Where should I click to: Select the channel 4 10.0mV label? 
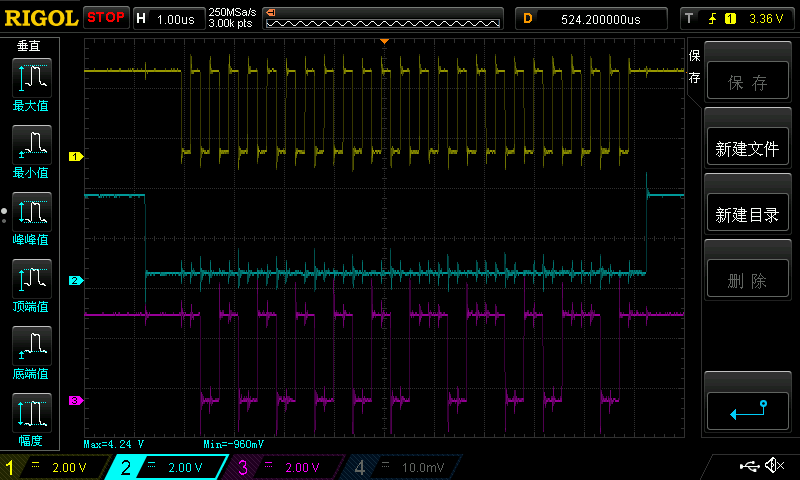click(423, 467)
